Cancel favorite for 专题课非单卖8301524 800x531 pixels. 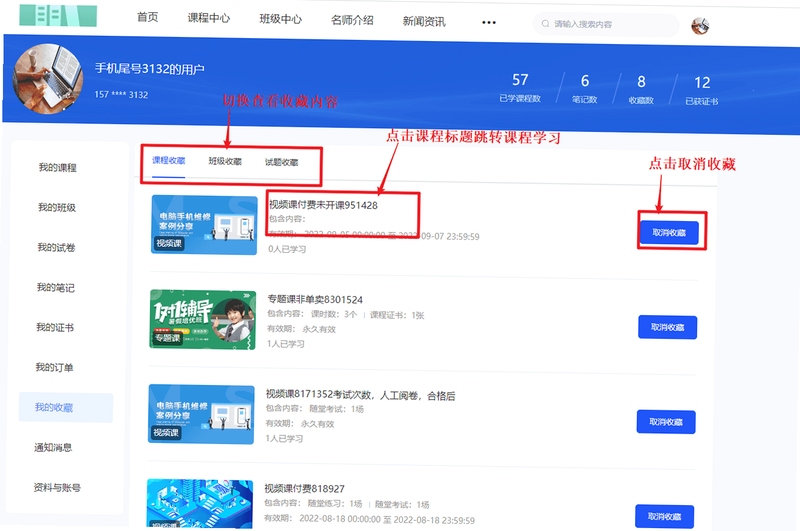(667, 327)
